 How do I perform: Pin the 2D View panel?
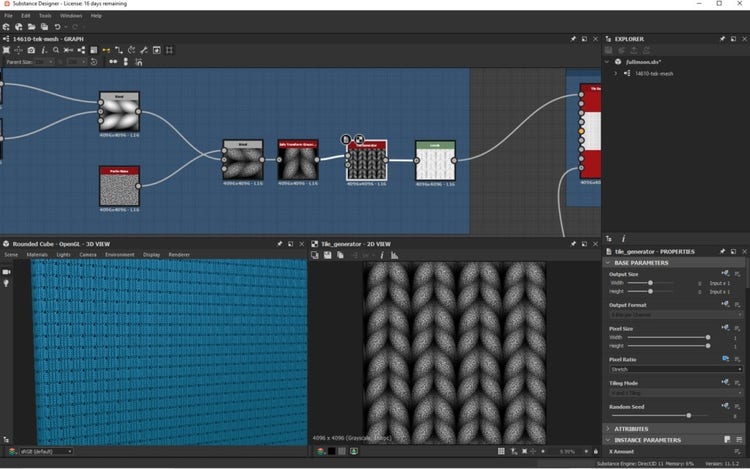573,244
